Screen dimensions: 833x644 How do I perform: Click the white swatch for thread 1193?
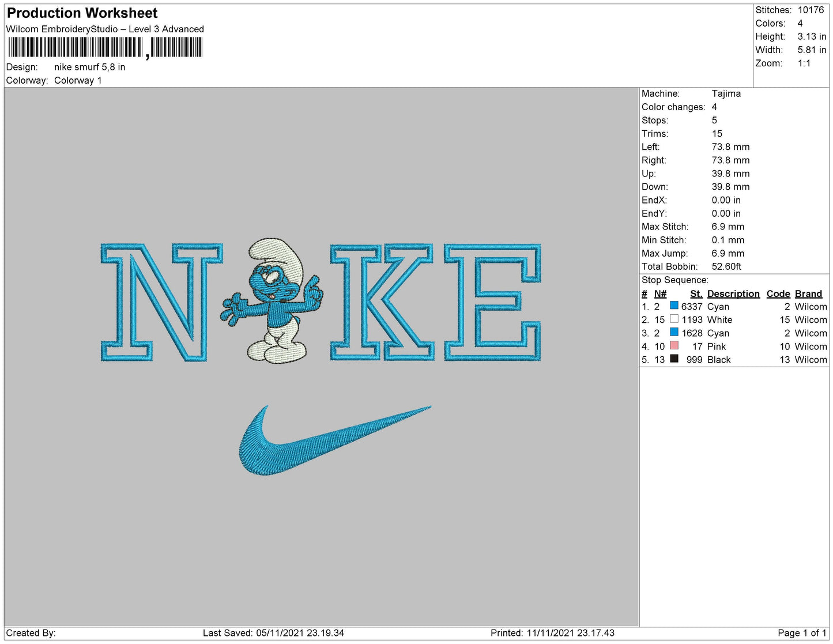[x=674, y=319]
